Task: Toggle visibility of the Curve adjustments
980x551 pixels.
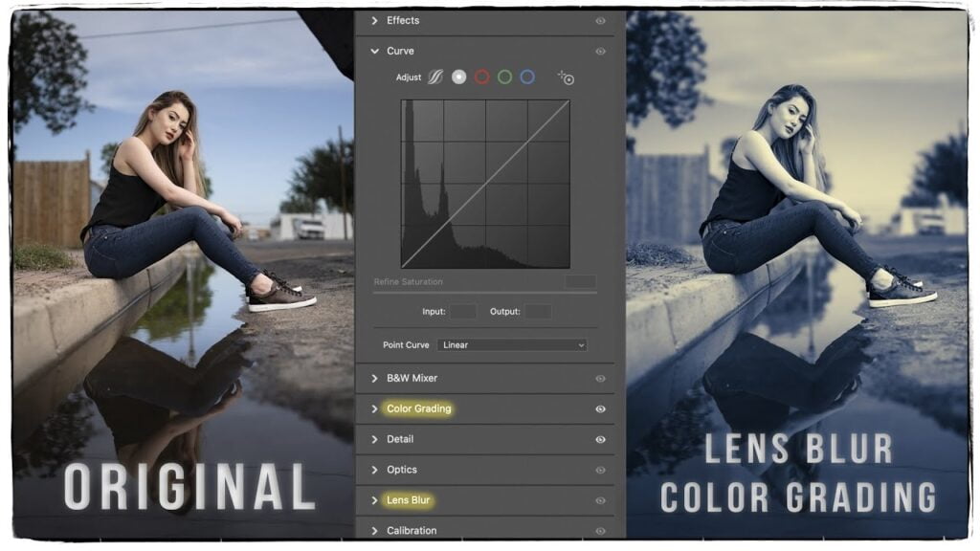Action: 600,51
